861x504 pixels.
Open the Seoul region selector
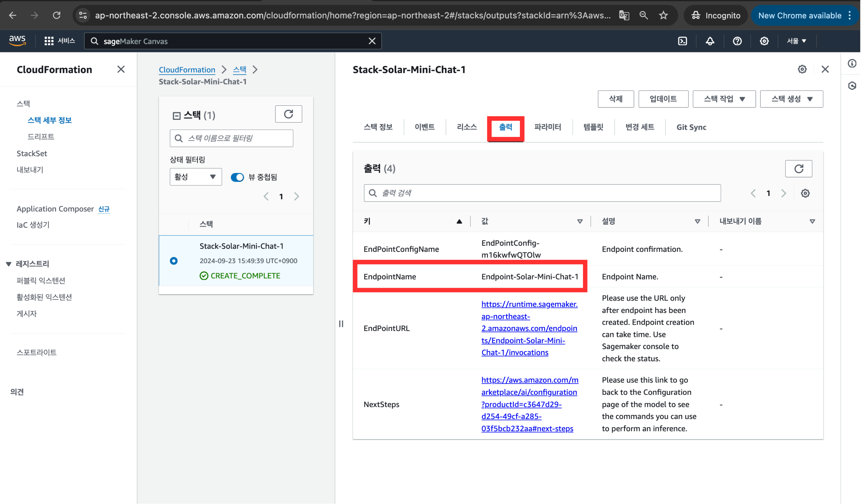pyautogui.click(x=796, y=41)
